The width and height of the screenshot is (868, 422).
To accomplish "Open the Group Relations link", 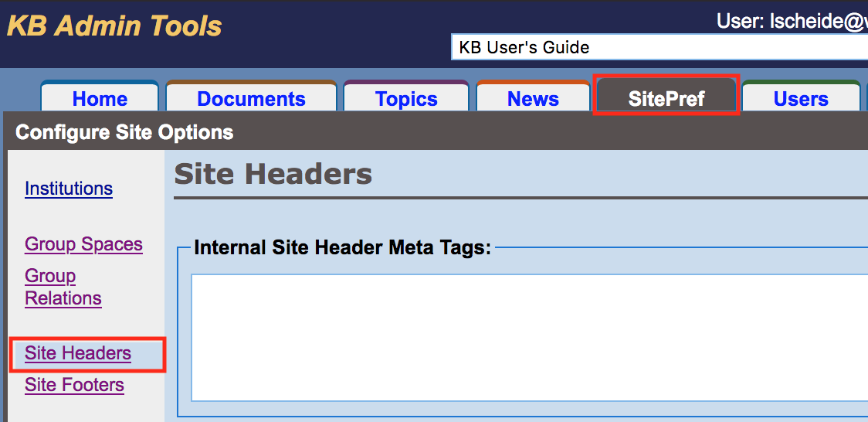I will 63,287.
